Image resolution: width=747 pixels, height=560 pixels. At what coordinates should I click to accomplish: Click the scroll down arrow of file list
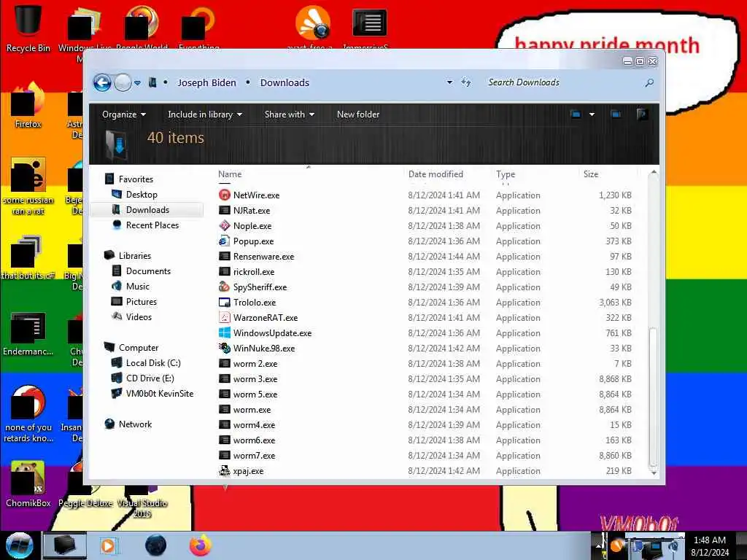pos(654,472)
